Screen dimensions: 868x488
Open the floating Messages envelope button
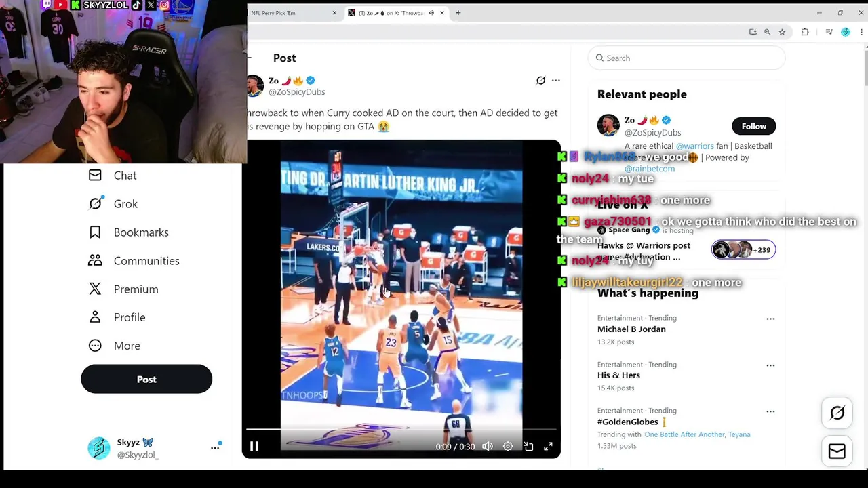(x=837, y=451)
